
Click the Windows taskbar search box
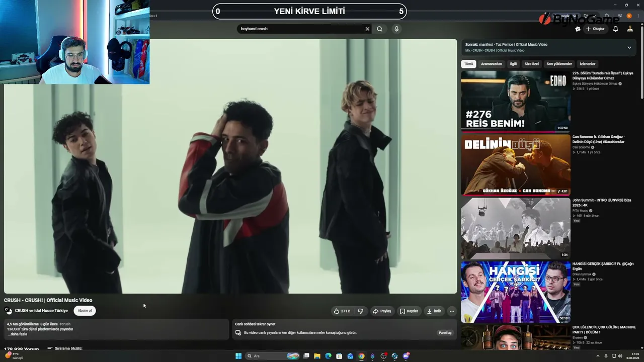tap(272, 356)
